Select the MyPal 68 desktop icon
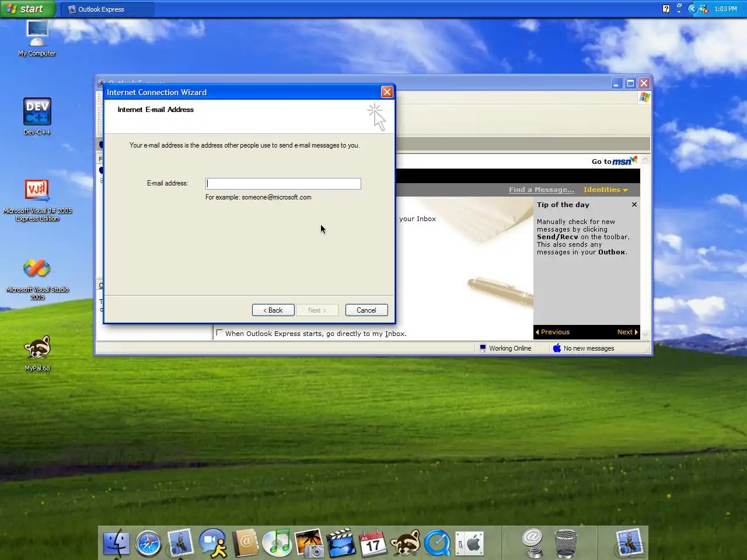Viewport: 747px width, 560px height. pos(37,353)
